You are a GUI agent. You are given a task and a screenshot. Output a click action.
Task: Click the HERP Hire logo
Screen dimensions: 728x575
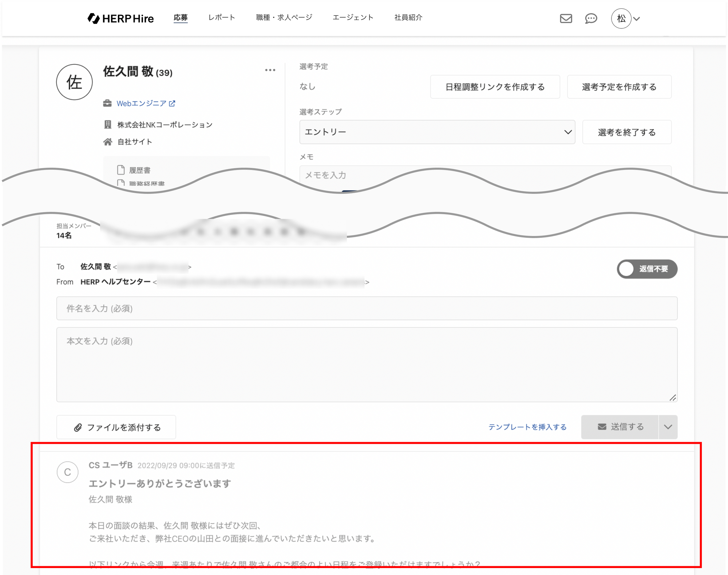121,19
